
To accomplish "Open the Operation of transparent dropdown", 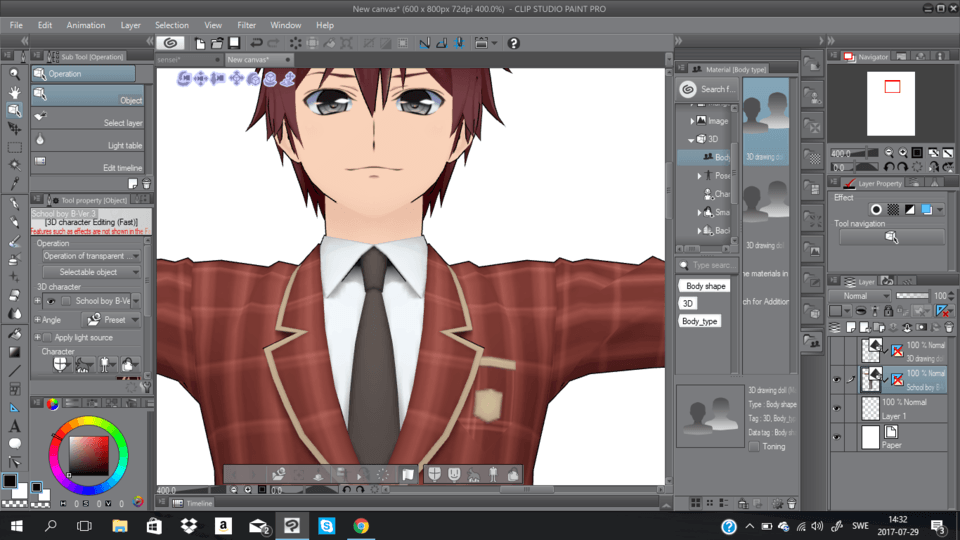I will (90, 256).
